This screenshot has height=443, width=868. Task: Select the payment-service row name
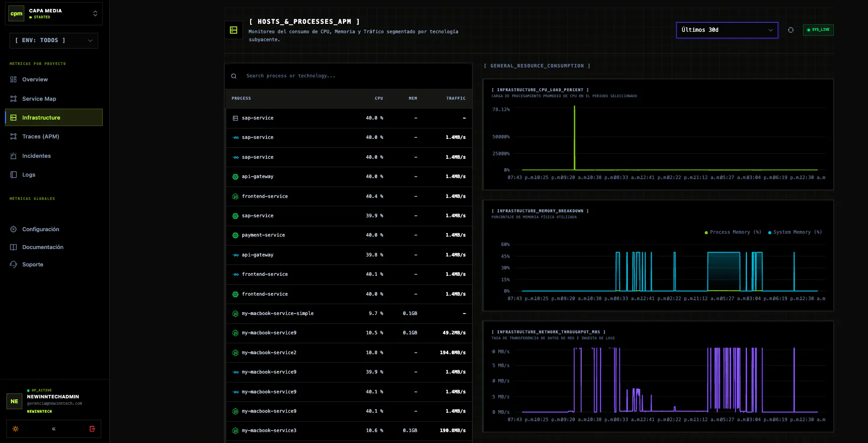[263, 235]
